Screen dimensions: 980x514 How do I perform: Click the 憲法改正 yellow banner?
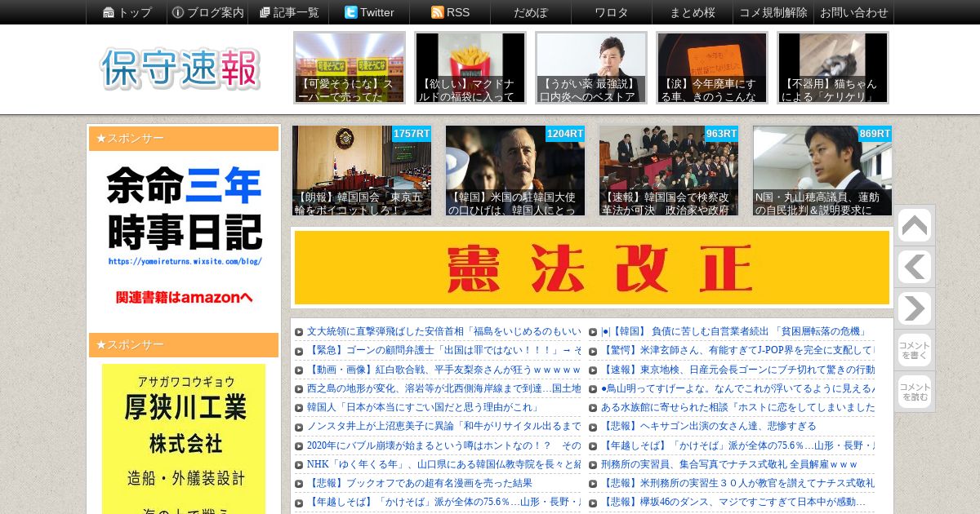click(x=592, y=268)
